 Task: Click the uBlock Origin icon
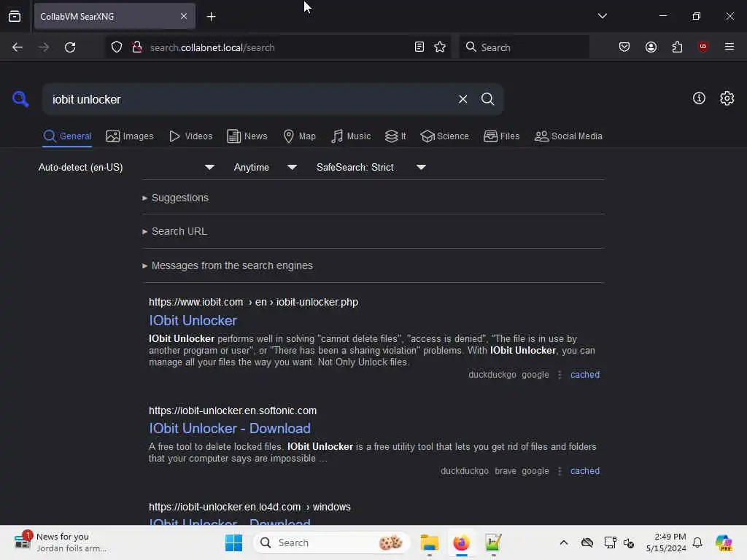(703, 46)
